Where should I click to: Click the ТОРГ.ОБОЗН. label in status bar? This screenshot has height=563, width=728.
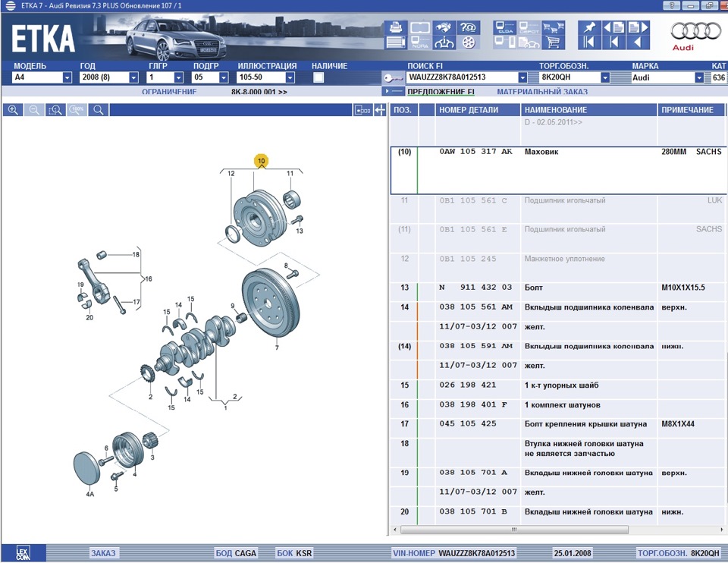pos(662,553)
